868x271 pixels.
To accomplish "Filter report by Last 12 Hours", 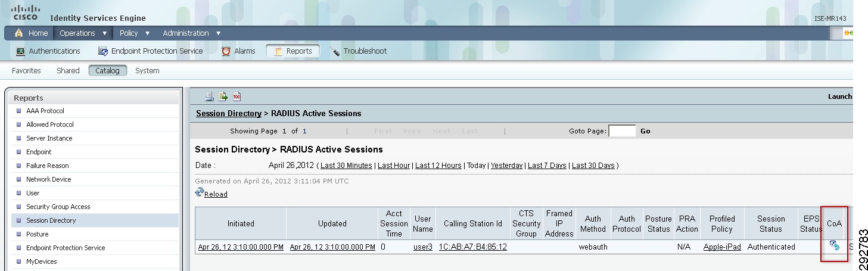I will pos(438,166).
